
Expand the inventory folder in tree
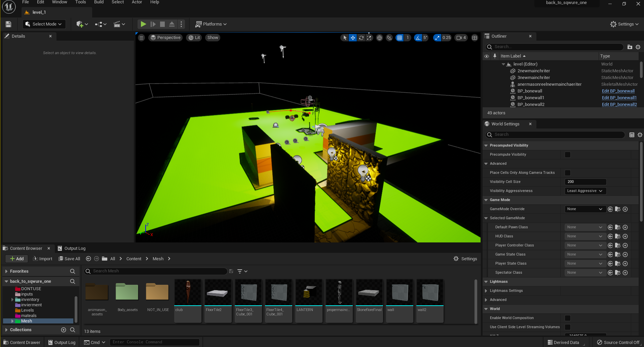pos(12,300)
